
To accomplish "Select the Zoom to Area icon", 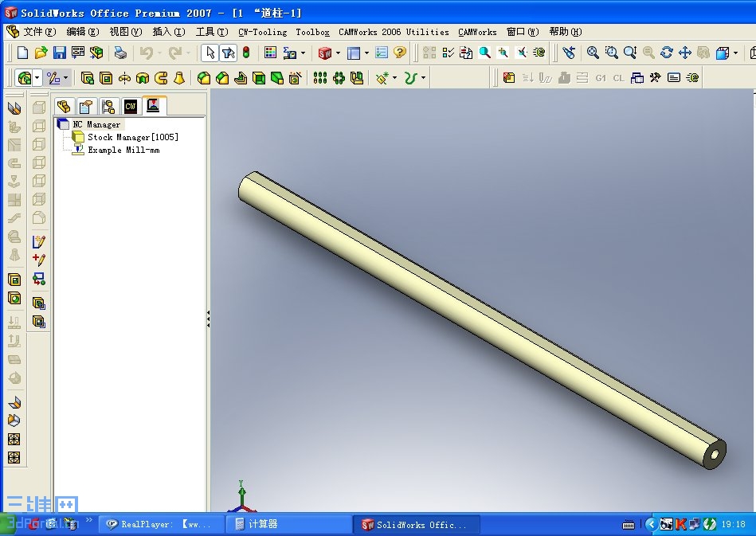I will pyautogui.click(x=611, y=53).
